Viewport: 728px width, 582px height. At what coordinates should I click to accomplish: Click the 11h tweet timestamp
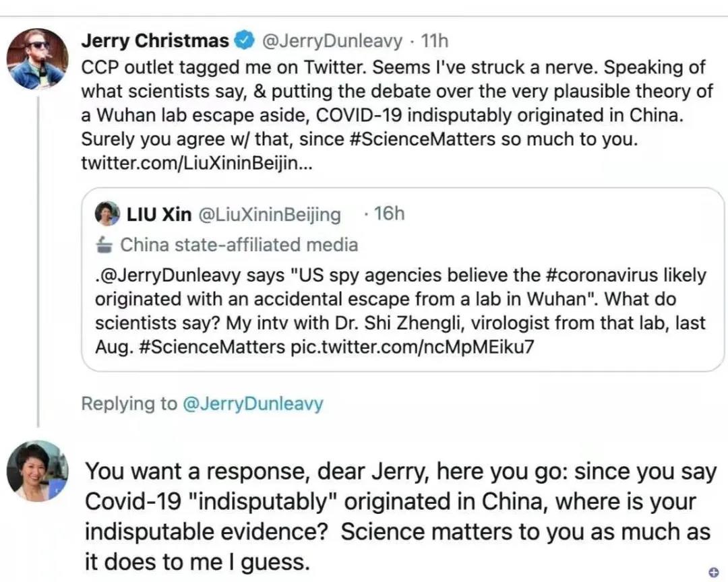434,41
